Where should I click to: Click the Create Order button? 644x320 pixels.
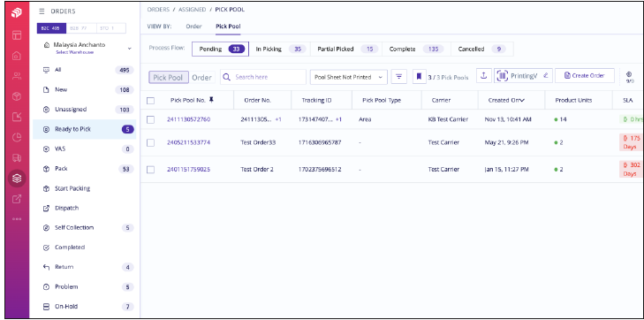tap(585, 76)
